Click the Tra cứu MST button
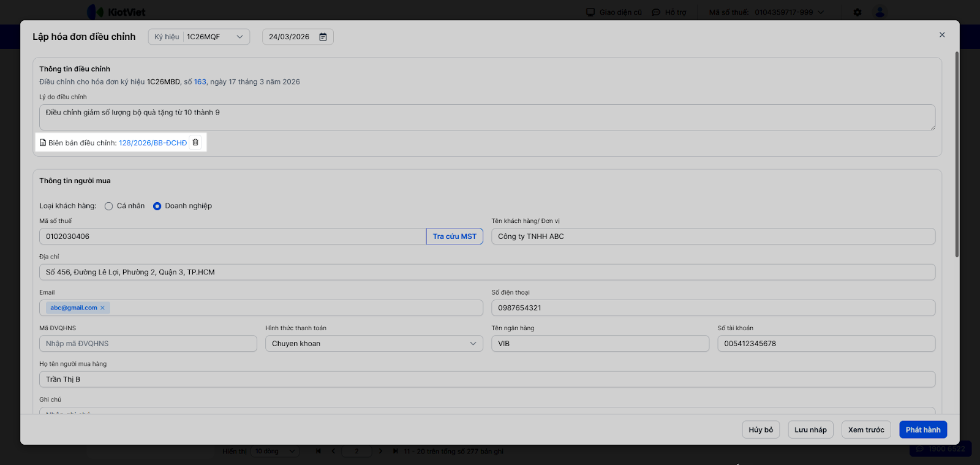Image resolution: width=980 pixels, height=465 pixels. tap(454, 236)
